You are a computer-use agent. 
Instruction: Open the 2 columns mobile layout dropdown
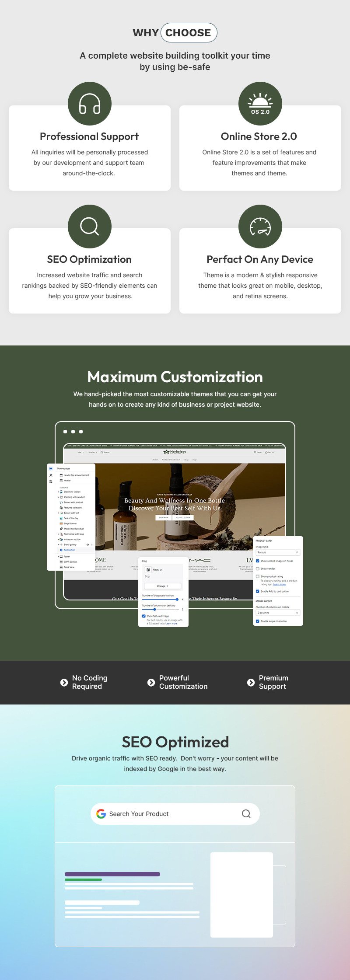[x=278, y=613]
